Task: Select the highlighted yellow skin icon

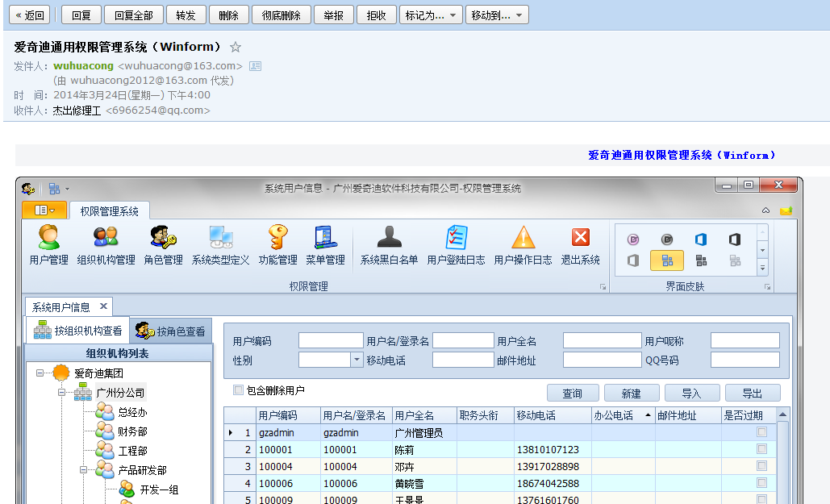Action: pos(667,260)
